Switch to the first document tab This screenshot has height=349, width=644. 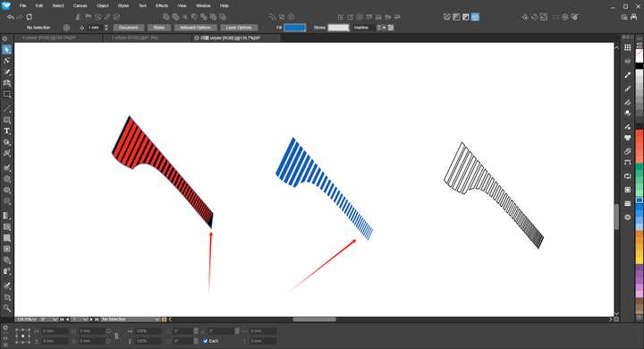58,38
